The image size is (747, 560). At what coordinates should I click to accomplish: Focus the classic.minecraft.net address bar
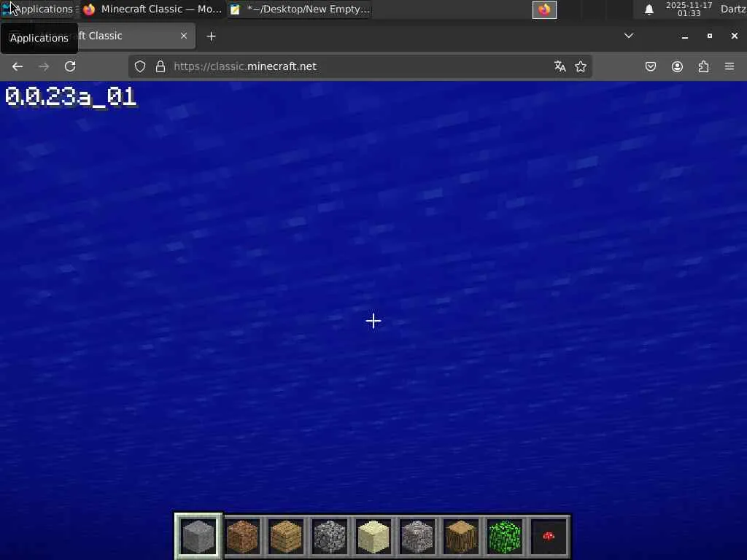(x=360, y=66)
